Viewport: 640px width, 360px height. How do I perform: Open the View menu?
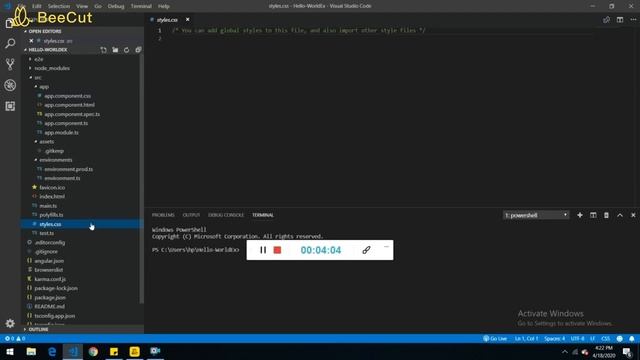coord(82,6)
